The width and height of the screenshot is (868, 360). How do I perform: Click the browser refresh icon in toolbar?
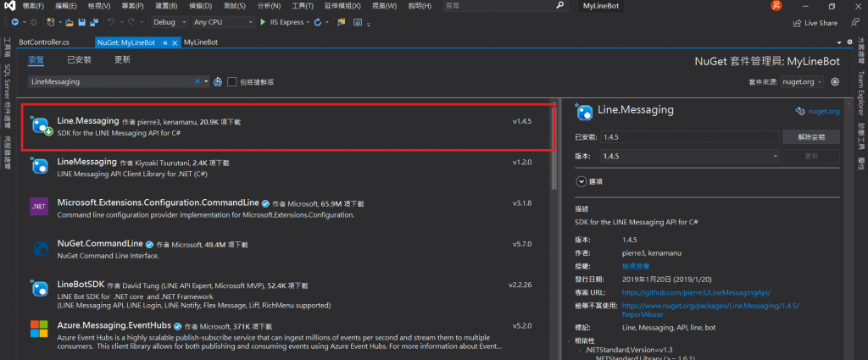click(x=318, y=22)
